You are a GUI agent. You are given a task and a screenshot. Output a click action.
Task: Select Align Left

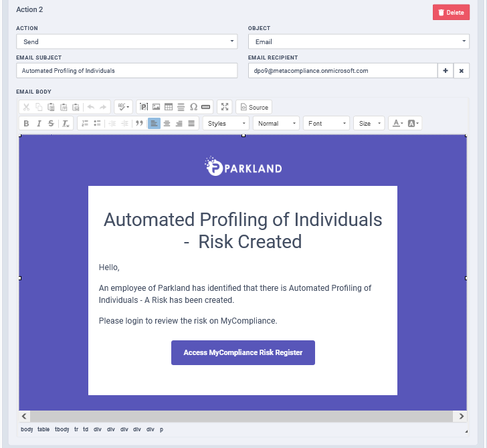tap(154, 124)
